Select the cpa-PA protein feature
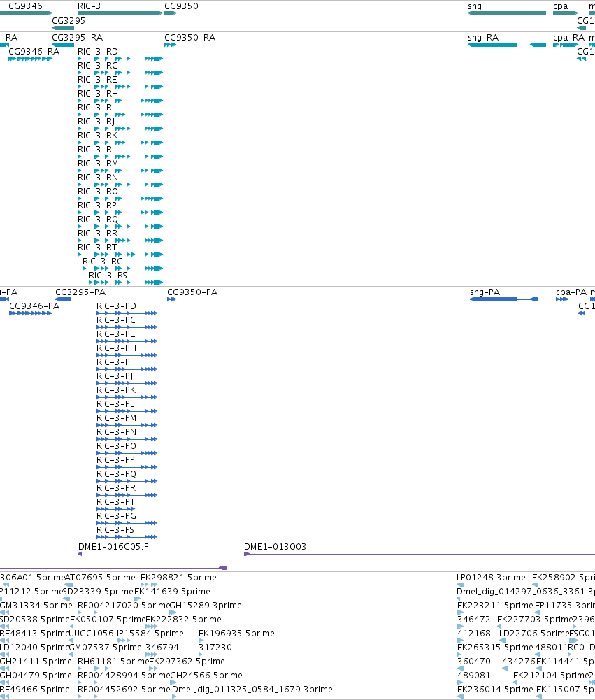595x700 pixels. 562,299
